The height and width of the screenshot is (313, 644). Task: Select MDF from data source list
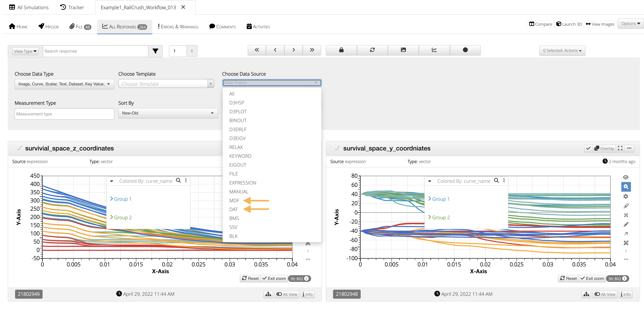234,200
